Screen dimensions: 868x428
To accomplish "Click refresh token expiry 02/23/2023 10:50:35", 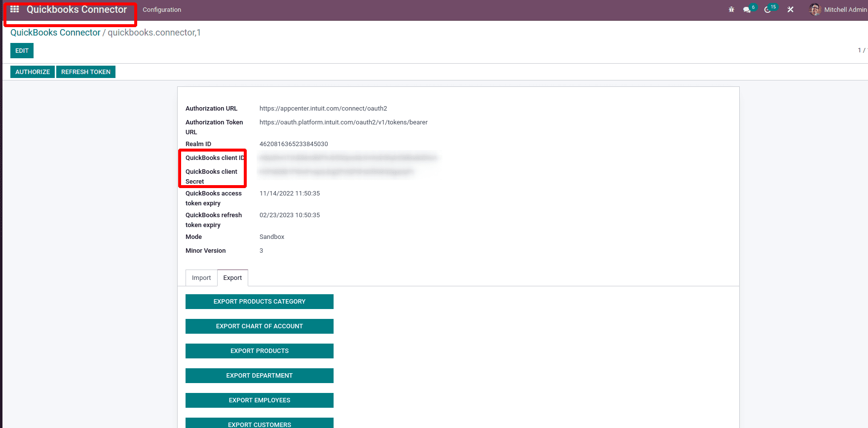I will click(x=290, y=215).
